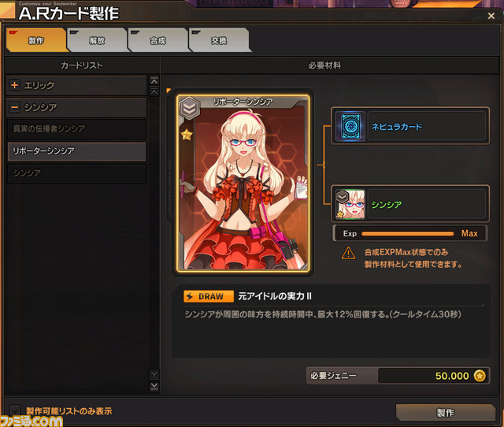The image size is (504, 427).
Task: Toggle the 製作可能リストのみ表示 checkbox
Action: point(15,410)
